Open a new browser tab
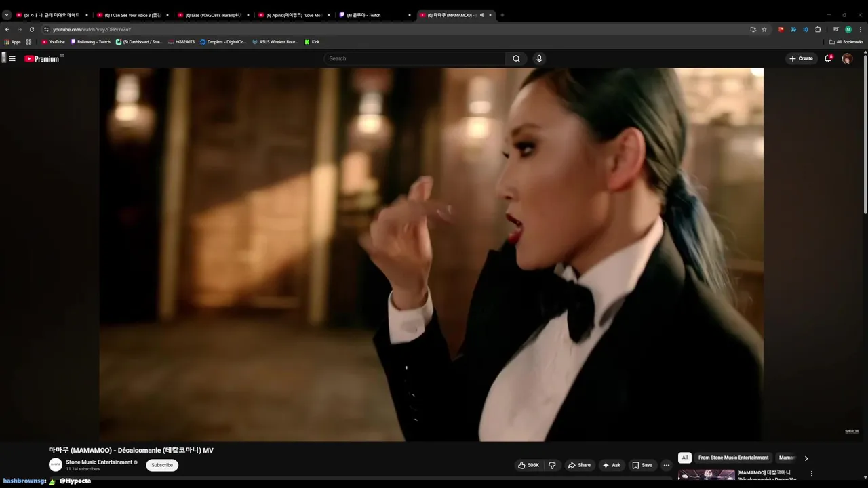 pos(502,15)
